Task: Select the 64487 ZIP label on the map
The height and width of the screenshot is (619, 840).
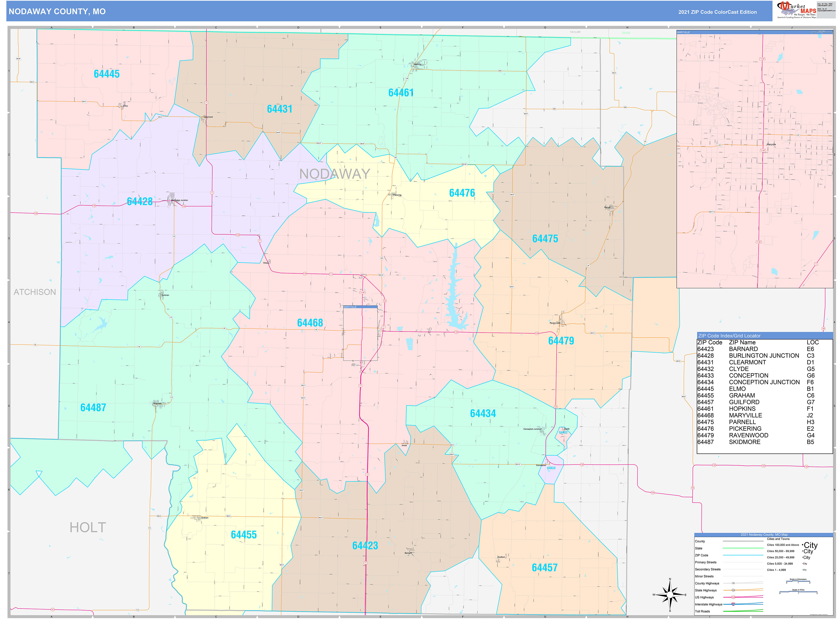Action: (x=93, y=407)
